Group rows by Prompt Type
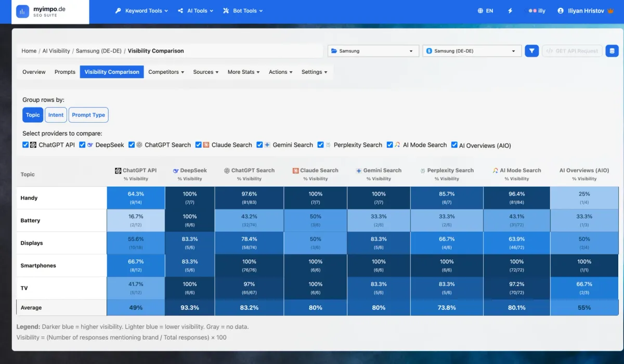 pos(88,115)
